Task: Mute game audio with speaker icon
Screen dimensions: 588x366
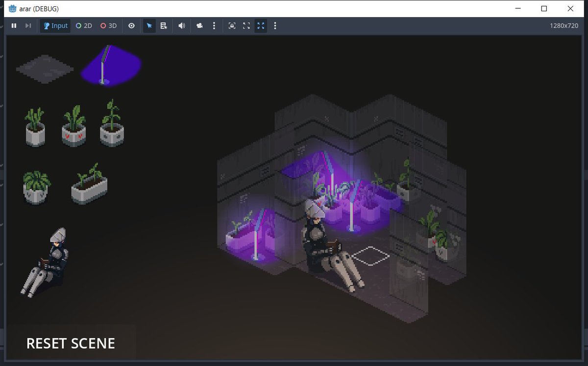Action: 181,26
